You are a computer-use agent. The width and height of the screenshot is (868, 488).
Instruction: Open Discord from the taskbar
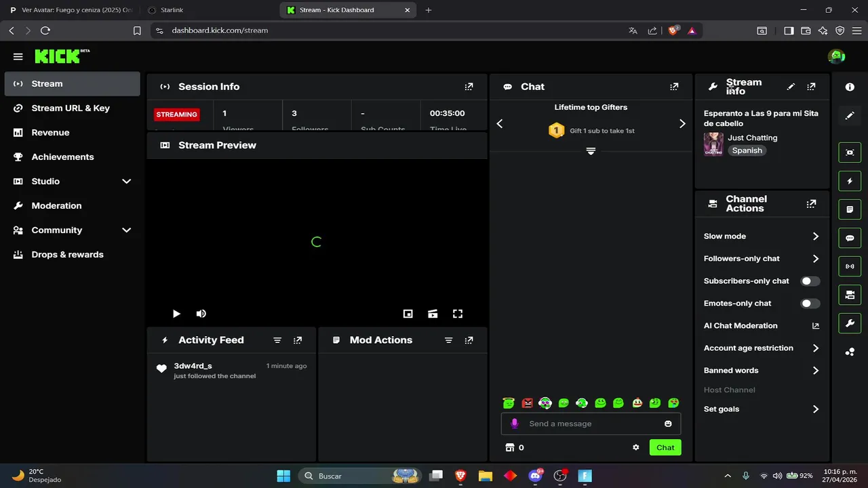click(536, 476)
